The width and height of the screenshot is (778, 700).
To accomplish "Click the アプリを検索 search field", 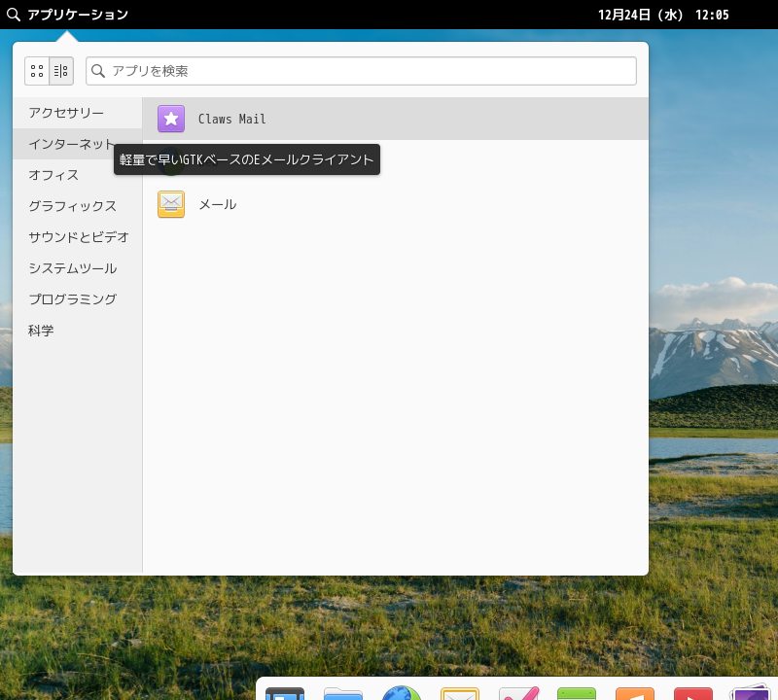I will 361,71.
